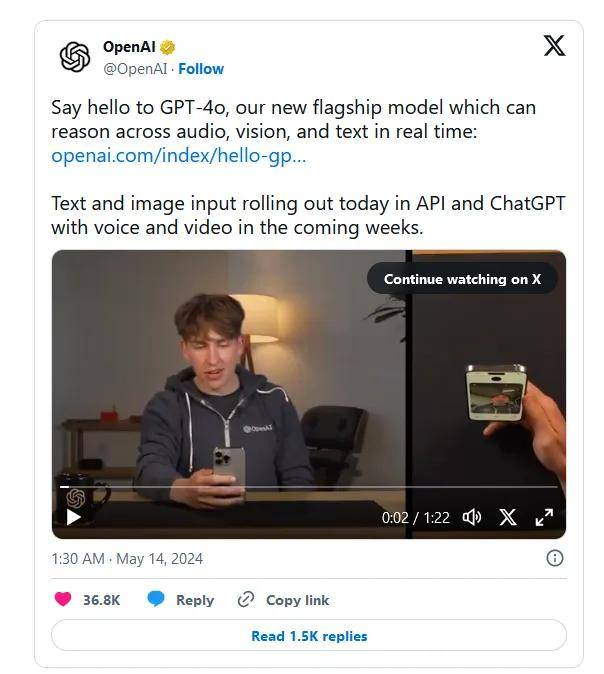Image resolution: width=604 pixels, height=674 pixels.
Task: Like the tweet with the heart icon
Action: coord(63,599)
